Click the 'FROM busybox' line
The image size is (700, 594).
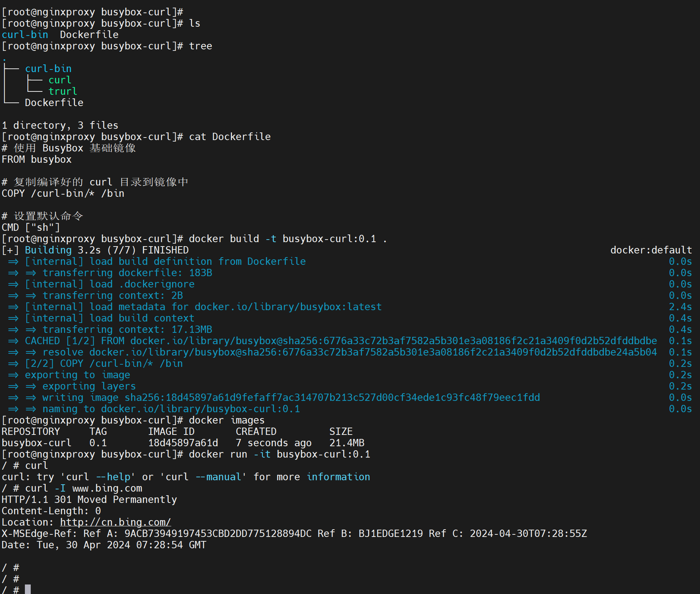point(37,159)
